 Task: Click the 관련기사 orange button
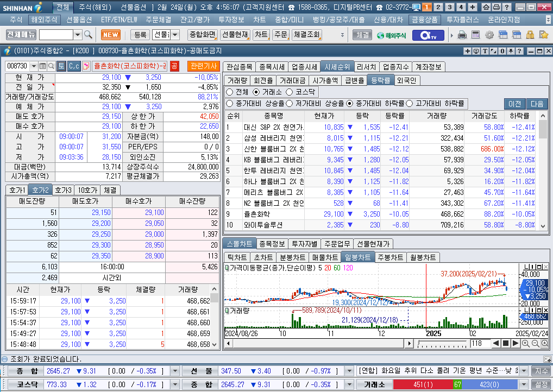pos(204,66)
